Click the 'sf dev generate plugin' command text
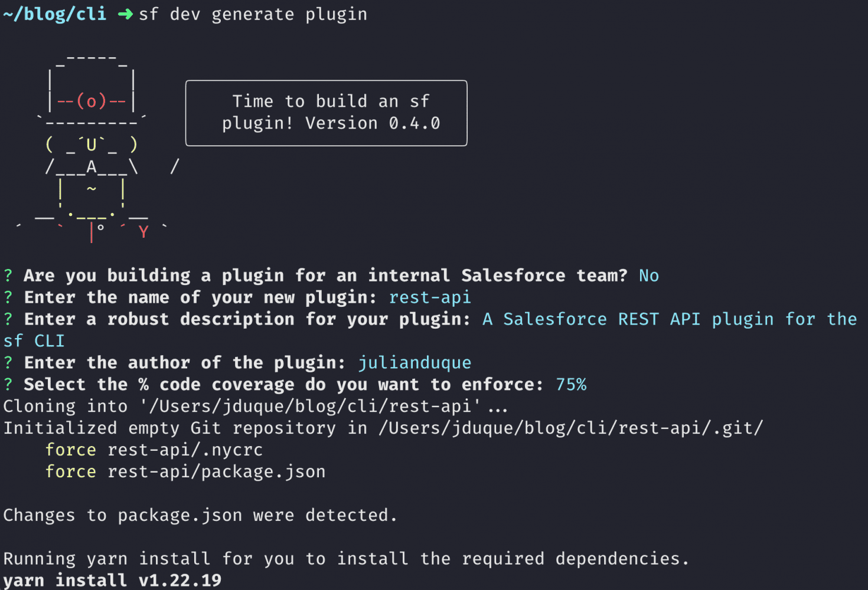 click(253, 14)
